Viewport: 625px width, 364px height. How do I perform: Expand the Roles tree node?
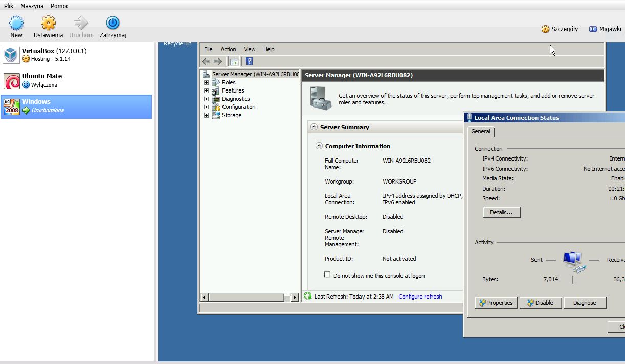click(206, 82)
